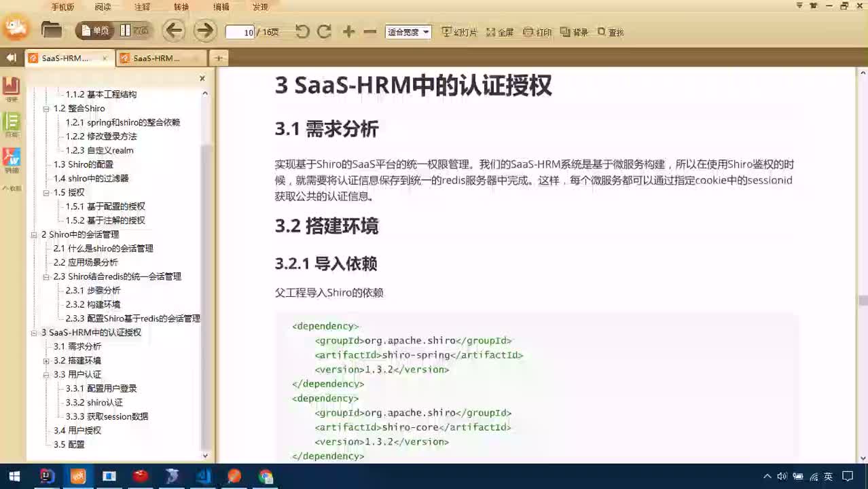Open the volume control in system tray
The image size is (868, 489).
pos(782,477)
